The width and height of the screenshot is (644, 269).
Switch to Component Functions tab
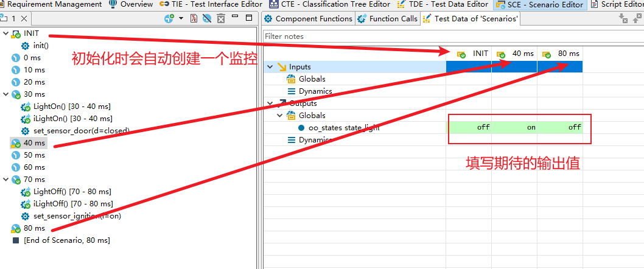click(309, 18)
